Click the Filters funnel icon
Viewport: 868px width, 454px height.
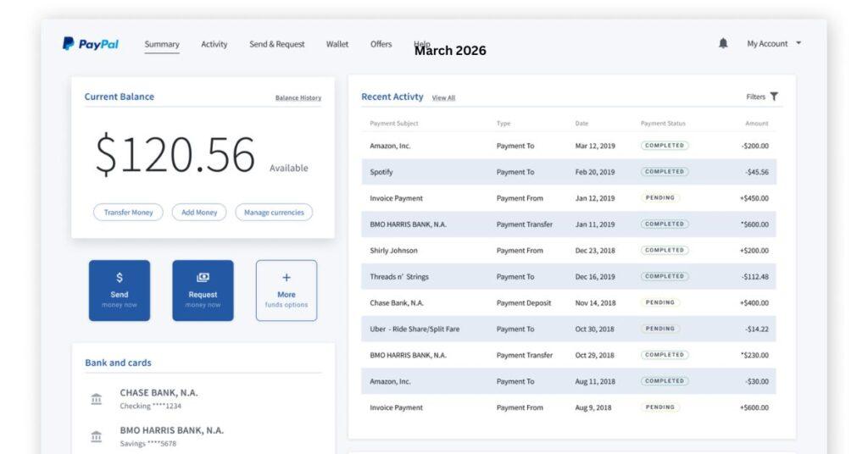click(x=774, y=97)
